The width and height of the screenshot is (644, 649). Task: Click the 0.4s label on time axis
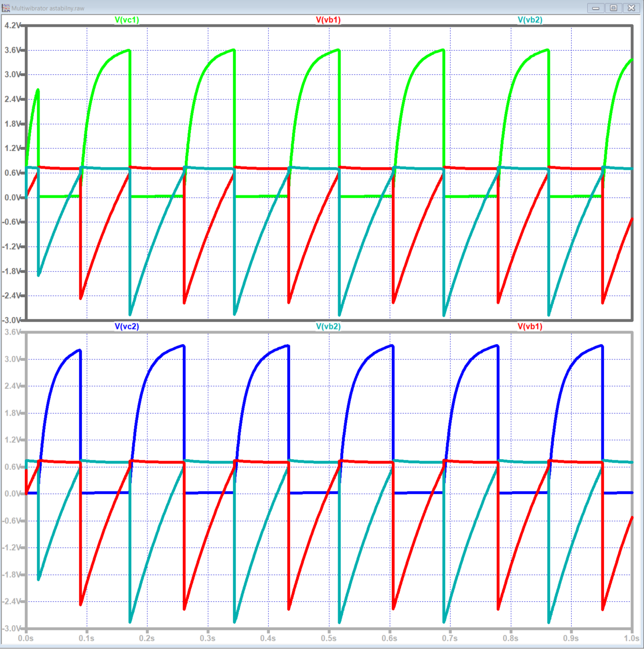(x=268, y=638)
